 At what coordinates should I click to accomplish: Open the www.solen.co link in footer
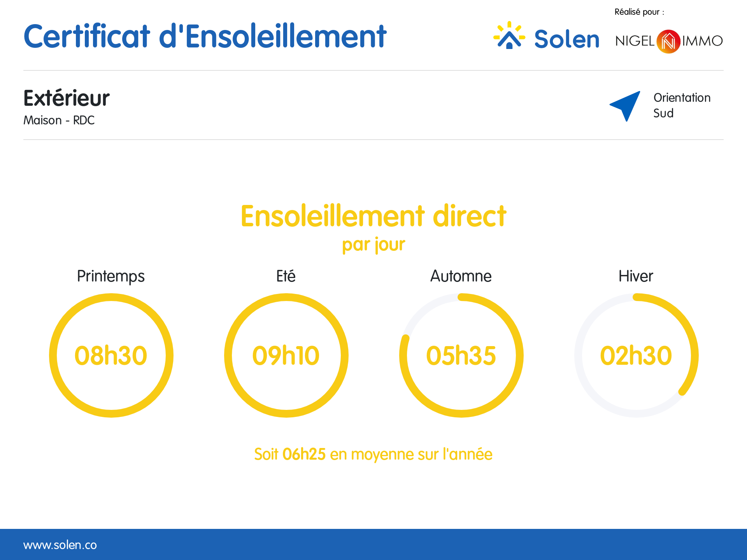[x=60, y=545]
